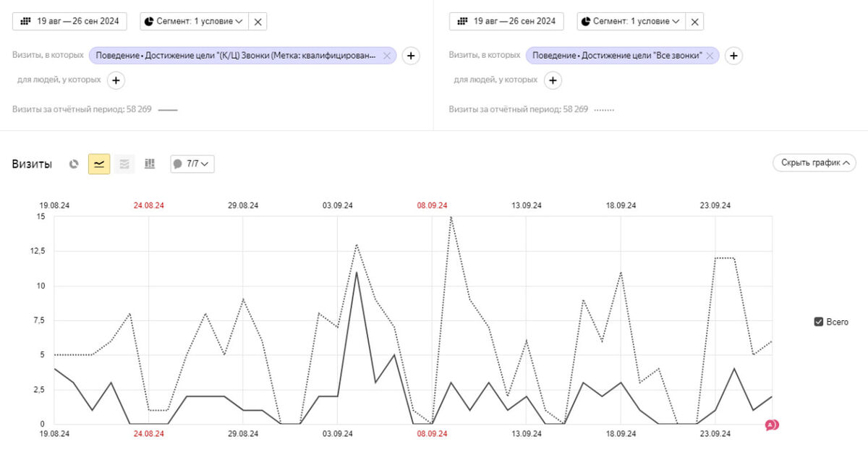Screen dimensions: 868x452
Task: Click the red 08.09.24 bottom axis label
Action: coord(432,434)
